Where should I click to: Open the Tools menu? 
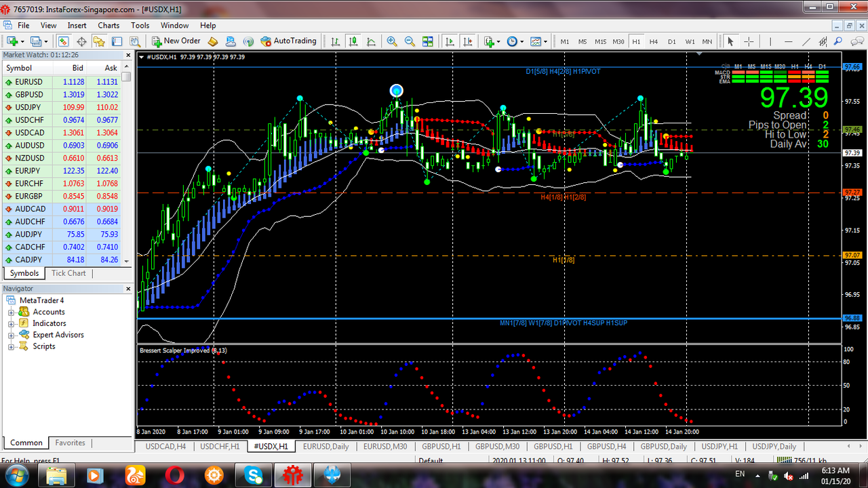point(140,25)
